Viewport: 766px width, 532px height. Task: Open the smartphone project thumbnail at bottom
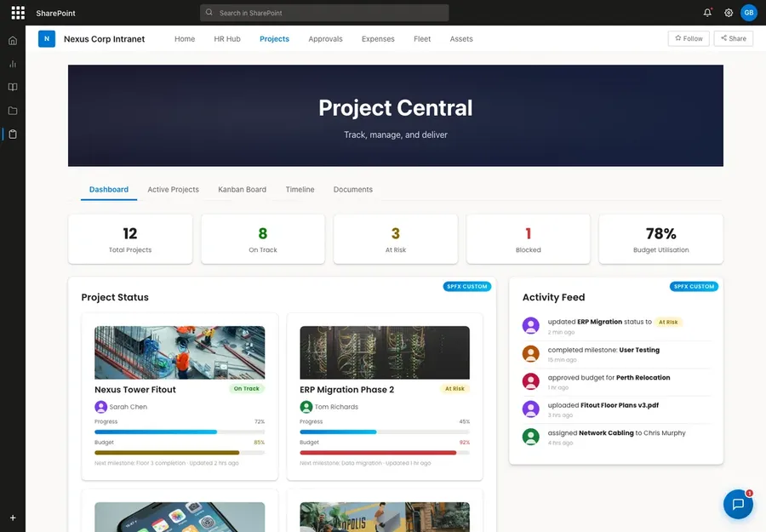point(180,517)
